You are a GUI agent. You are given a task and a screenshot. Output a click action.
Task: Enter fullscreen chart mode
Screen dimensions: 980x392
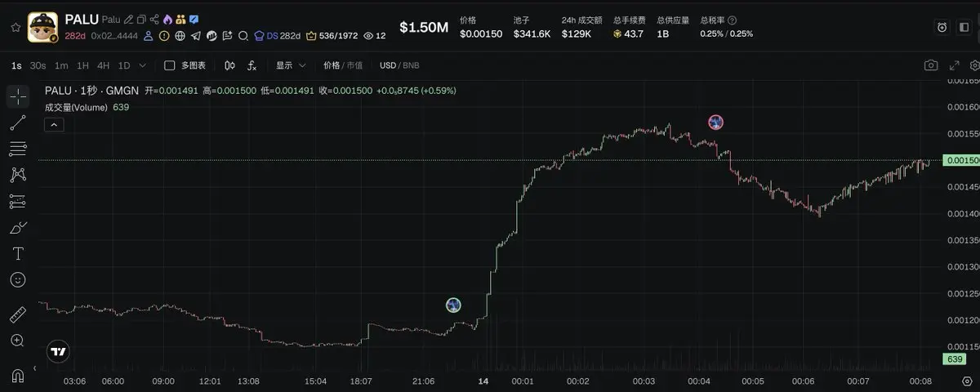[x=953, y=65]
